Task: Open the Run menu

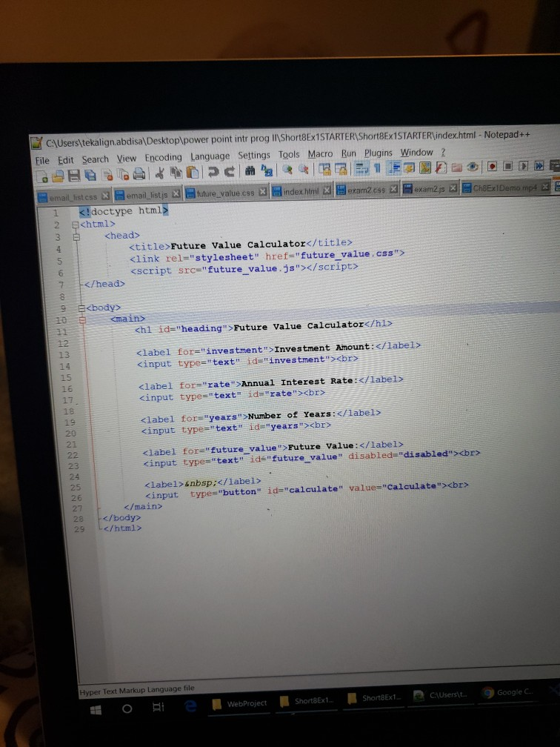Action: point(349,153)
